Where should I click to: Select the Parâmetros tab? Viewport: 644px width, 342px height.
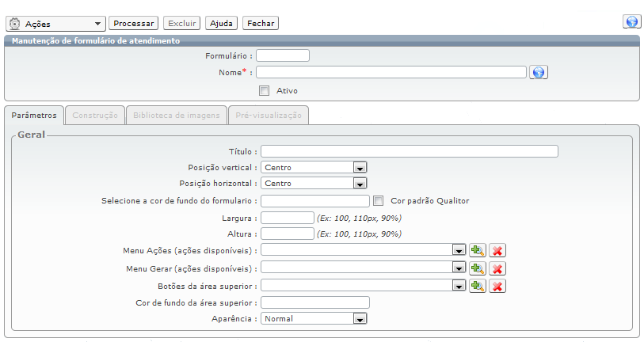pyautogui.click(x=34, y=116)
